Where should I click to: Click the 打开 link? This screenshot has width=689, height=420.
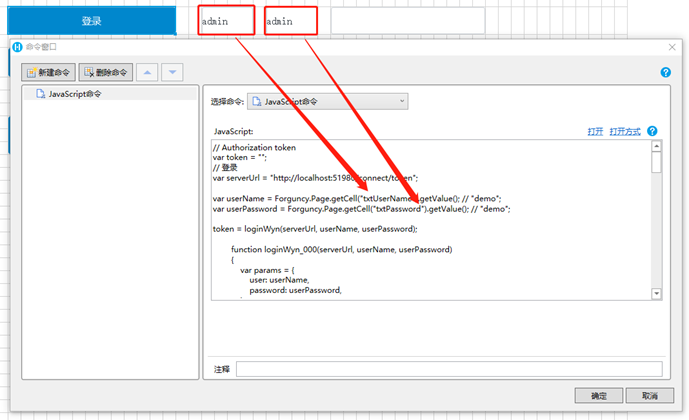(595, 131)
